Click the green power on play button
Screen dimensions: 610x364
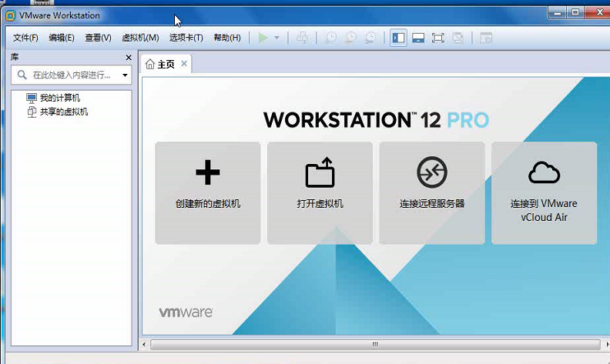coord(263,38)
